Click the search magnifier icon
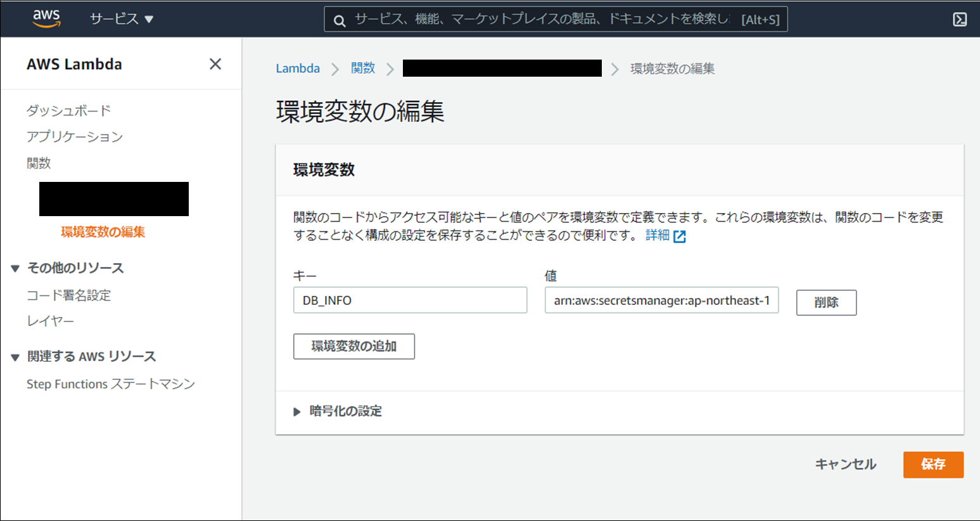The image size is (980, 521). (x=340, y=20)
